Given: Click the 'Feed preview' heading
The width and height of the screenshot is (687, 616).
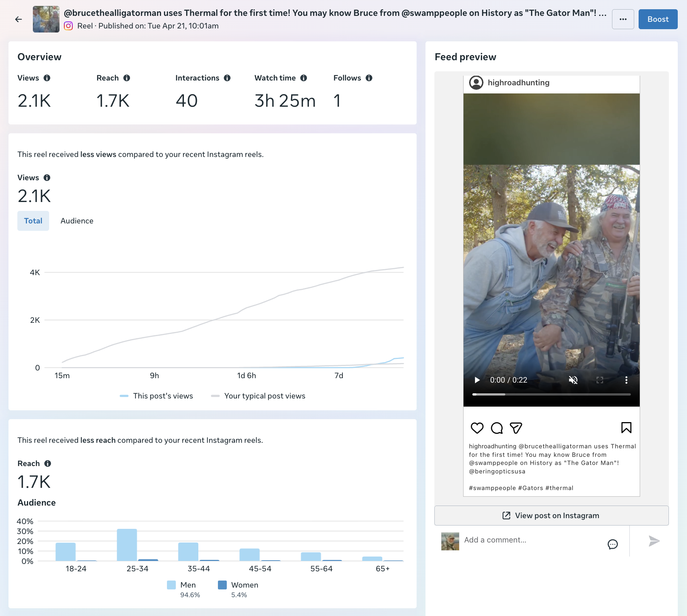Looking at the screenshot, I should (x=465, y=57).
